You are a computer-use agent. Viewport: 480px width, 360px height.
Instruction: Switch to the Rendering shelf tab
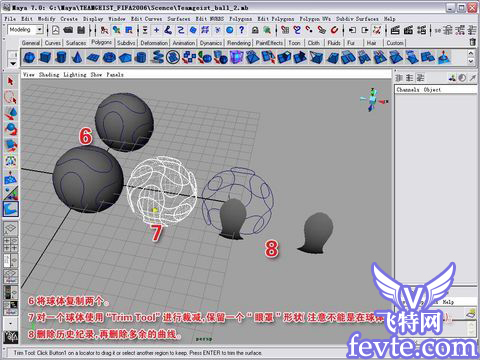239,43
